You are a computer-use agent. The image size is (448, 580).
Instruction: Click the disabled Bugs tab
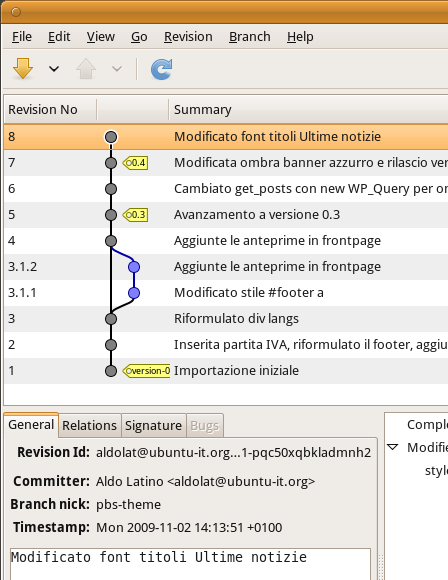pos(205,426)
